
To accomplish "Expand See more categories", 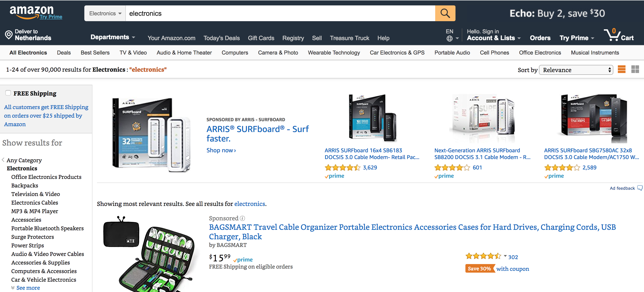I will point(28,288).
